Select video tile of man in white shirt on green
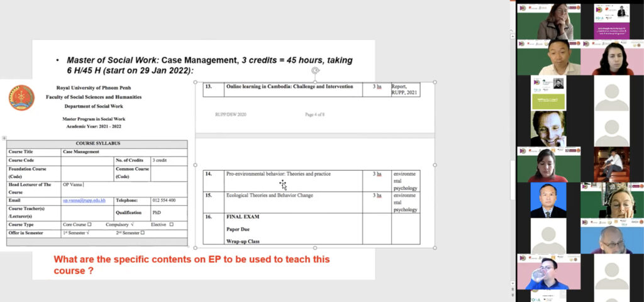 pyautogui.click(x=548, y=57)
